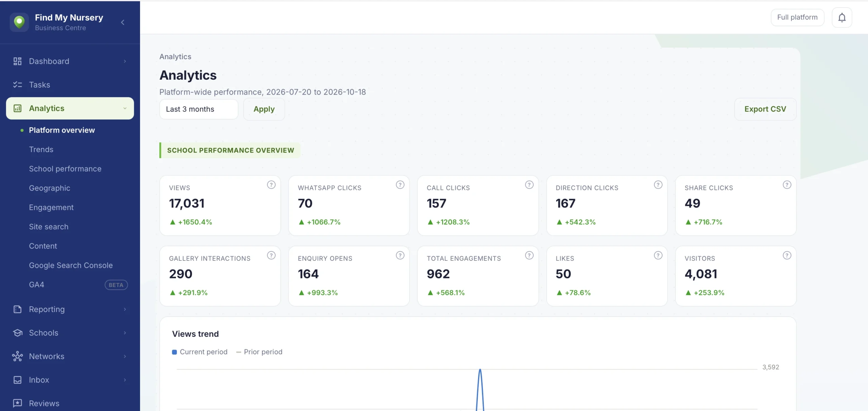Collapse the Analytics section chevron

tap(125, 109)
